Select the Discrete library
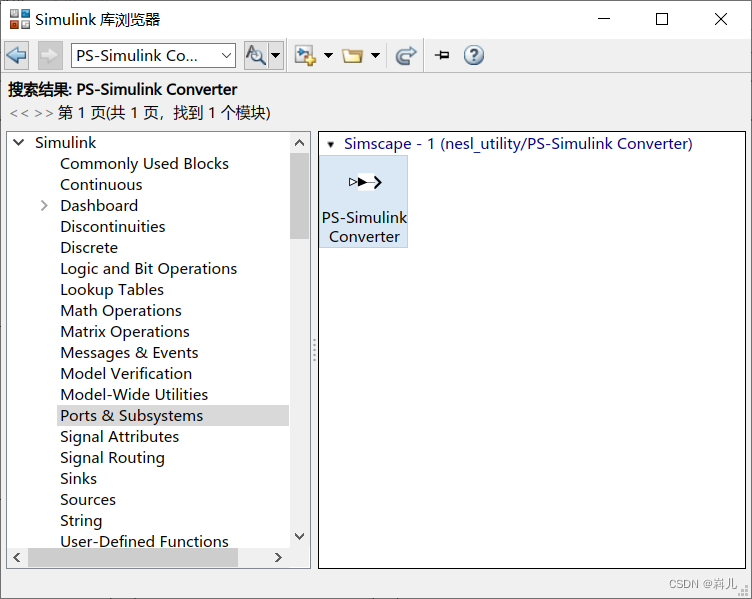 pos(89,247)
